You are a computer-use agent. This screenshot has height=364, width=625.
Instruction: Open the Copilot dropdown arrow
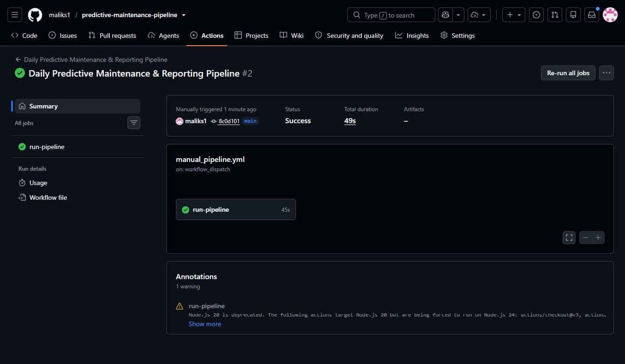458,15
